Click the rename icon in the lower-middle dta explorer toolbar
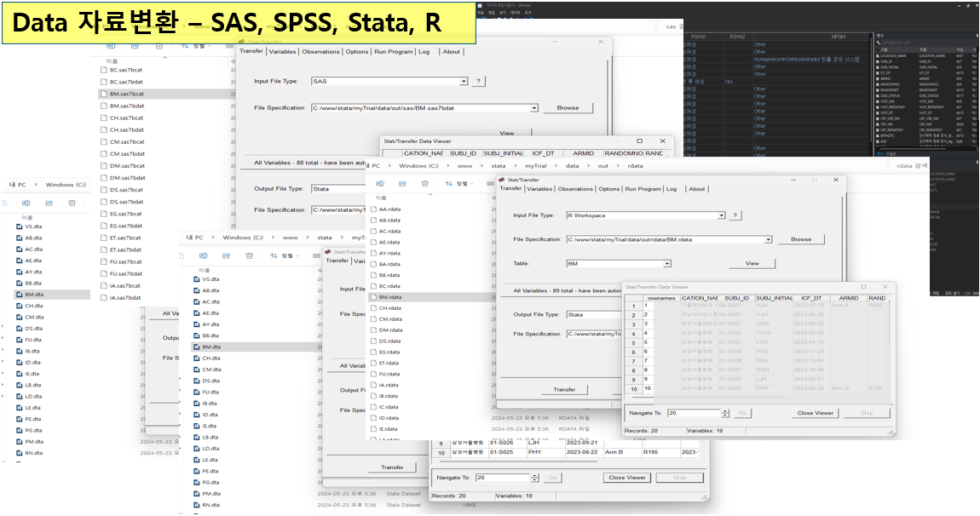 click(203, 255)
